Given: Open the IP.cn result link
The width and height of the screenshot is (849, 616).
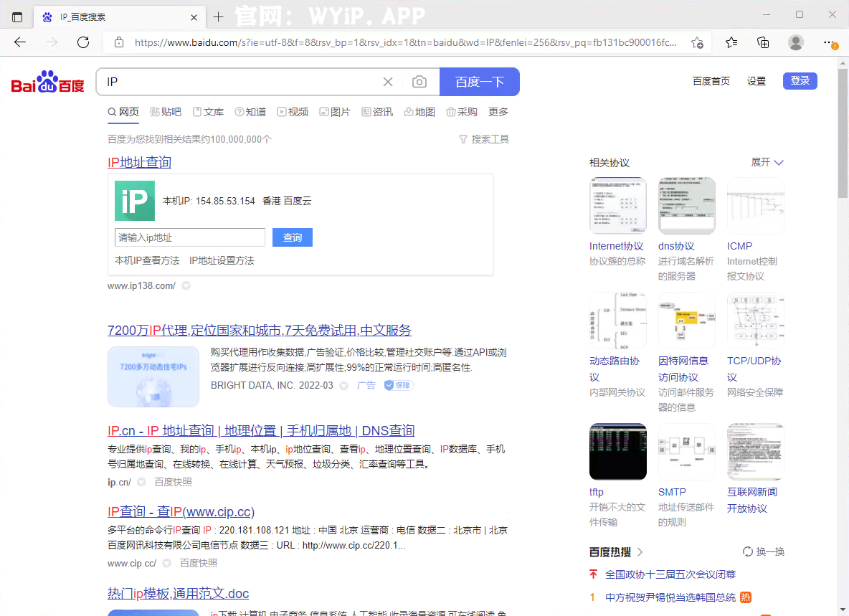Looking at the screenshot, I should coord(261,431).
